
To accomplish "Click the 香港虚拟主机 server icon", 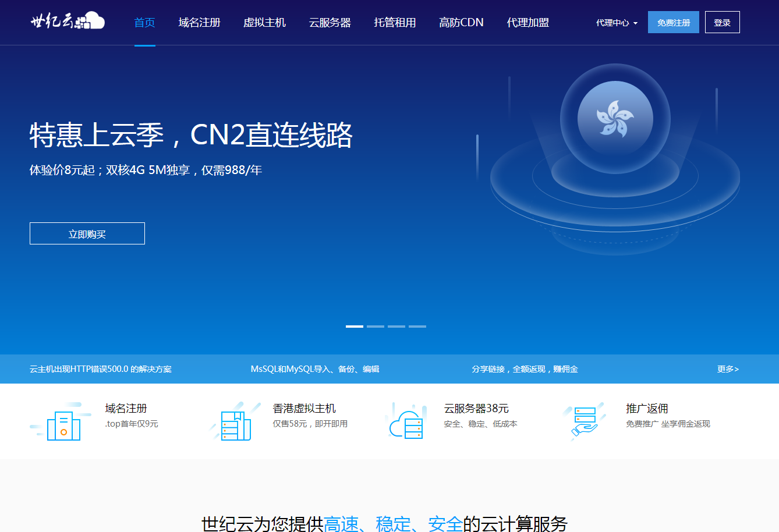I will click(x=234, y=422).
